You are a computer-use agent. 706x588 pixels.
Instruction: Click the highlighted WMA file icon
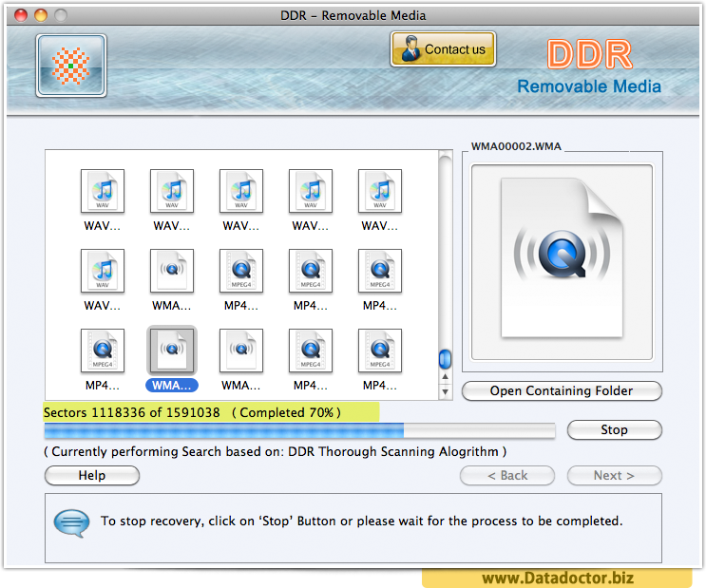(x=172, y=351)
